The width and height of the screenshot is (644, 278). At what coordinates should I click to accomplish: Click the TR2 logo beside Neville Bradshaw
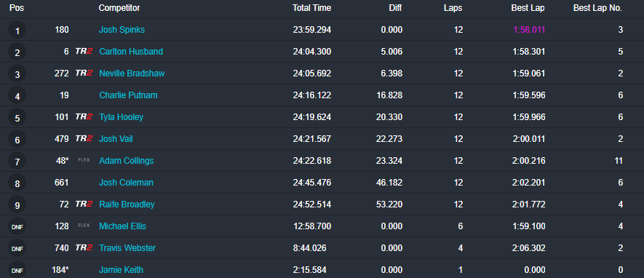[84, 73]
